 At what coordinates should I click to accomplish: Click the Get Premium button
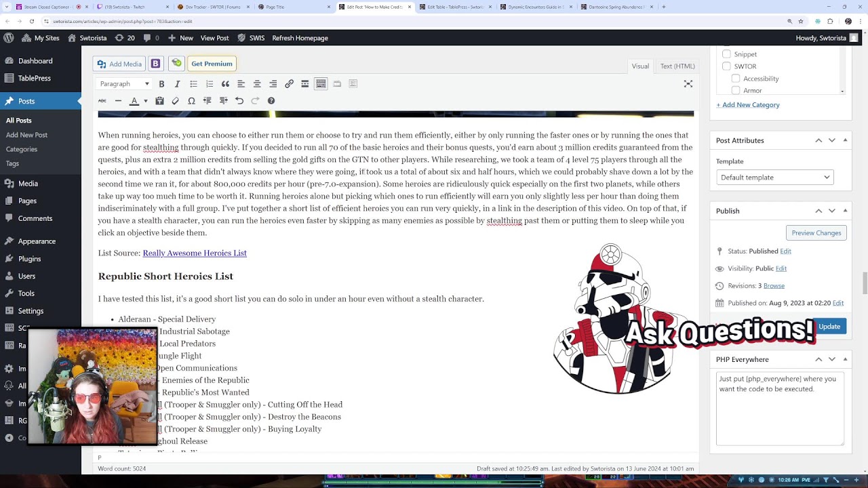tap(212, 64)
